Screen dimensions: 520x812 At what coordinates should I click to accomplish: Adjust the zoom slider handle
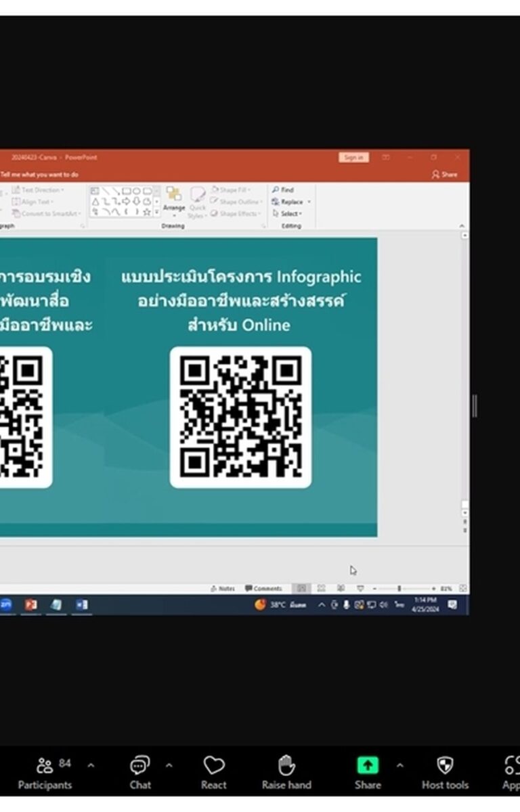[x=399, y=589]
